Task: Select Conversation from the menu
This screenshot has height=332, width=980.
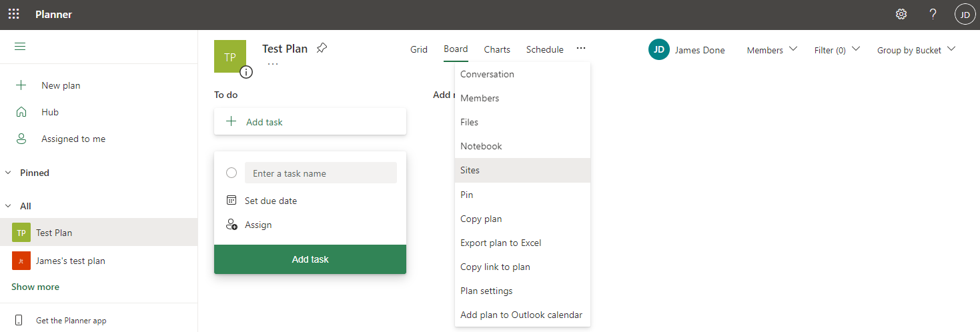Action: click(522, 74)
